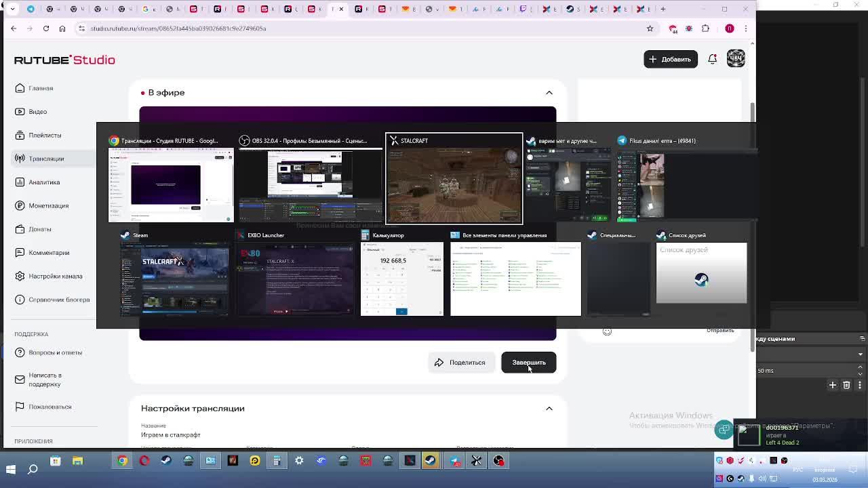Increase the OBS transition duration value
The image size is (868, 488).
[861, 367]
